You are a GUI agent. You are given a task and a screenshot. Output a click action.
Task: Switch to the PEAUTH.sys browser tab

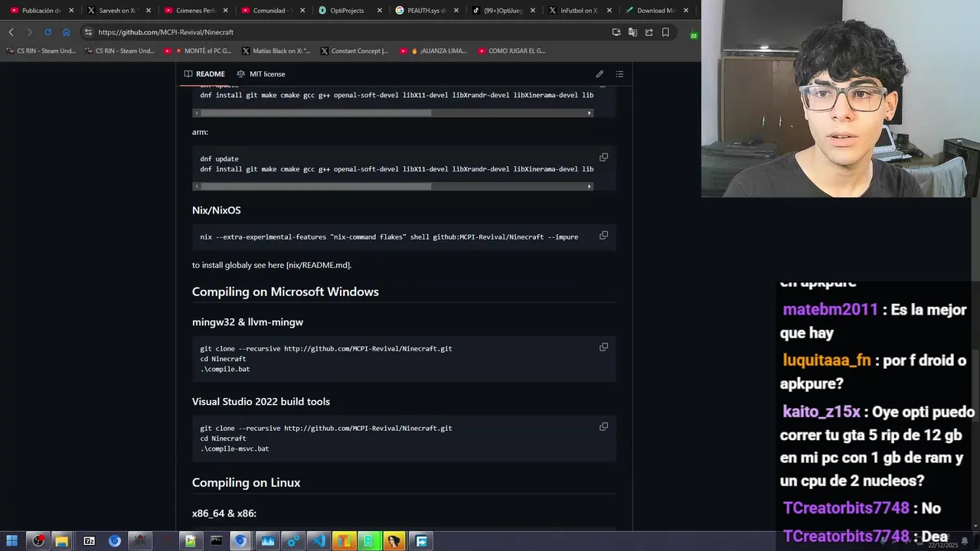(x=427, y=11)
